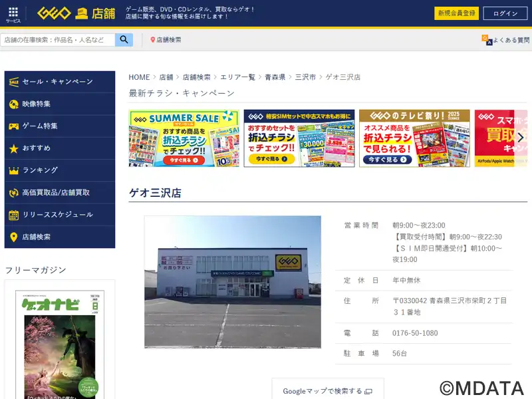
Task: Click the store search pin icon
Action: (x=153, y=40)
